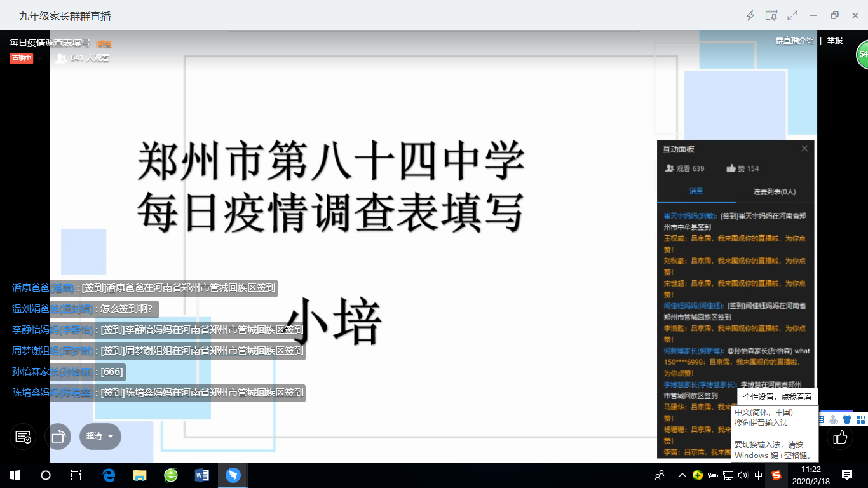The image size is (868, 488).
Task: Click the battery power tray icon
Action: tap(713, 475)
